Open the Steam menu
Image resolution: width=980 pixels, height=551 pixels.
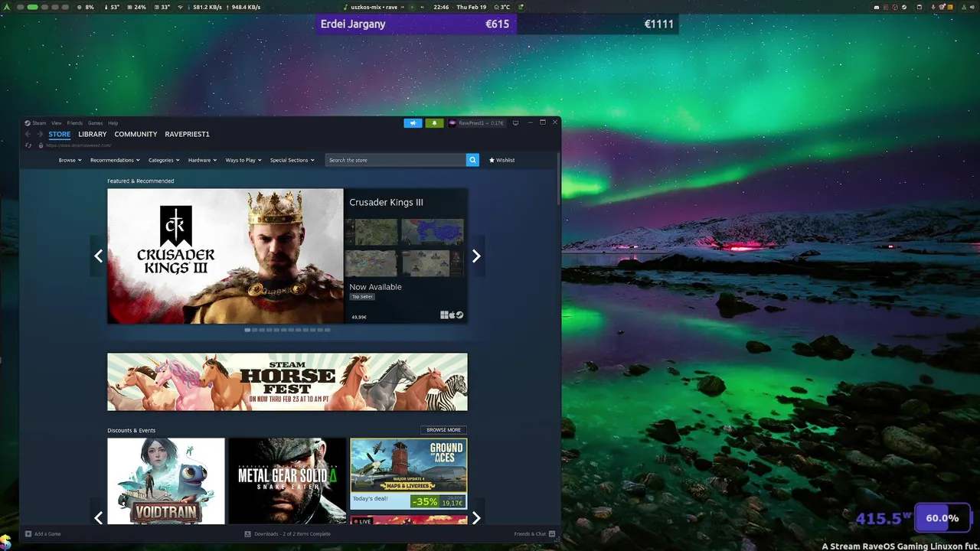[x=39, y=122]
